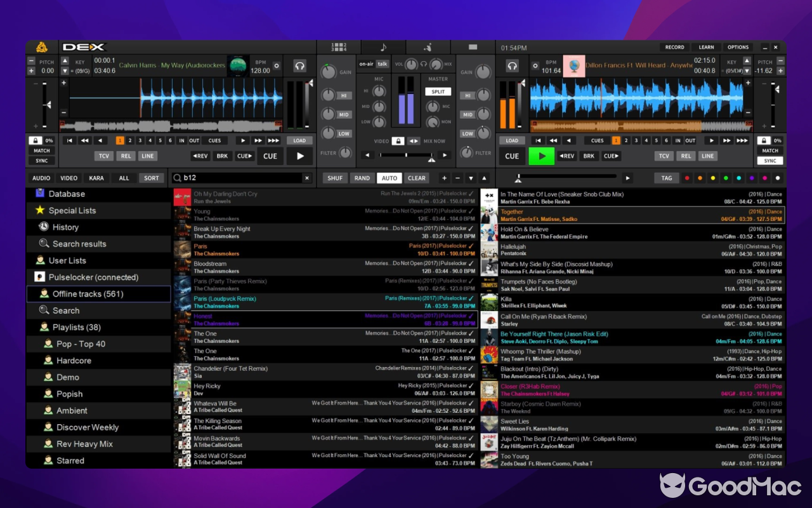Switch to the VIDEO browser tab

68,178
